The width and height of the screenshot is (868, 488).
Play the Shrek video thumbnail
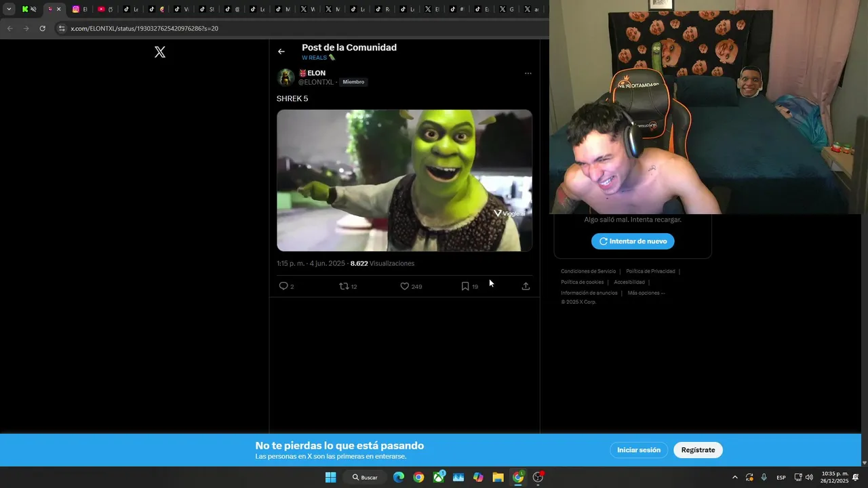point(404,180)
